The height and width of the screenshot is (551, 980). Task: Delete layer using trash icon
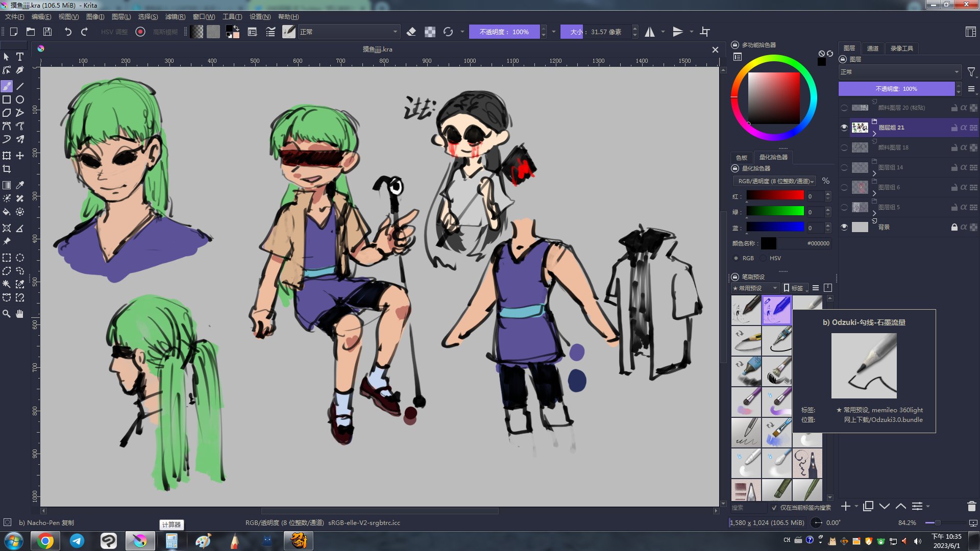pos(971,506)
